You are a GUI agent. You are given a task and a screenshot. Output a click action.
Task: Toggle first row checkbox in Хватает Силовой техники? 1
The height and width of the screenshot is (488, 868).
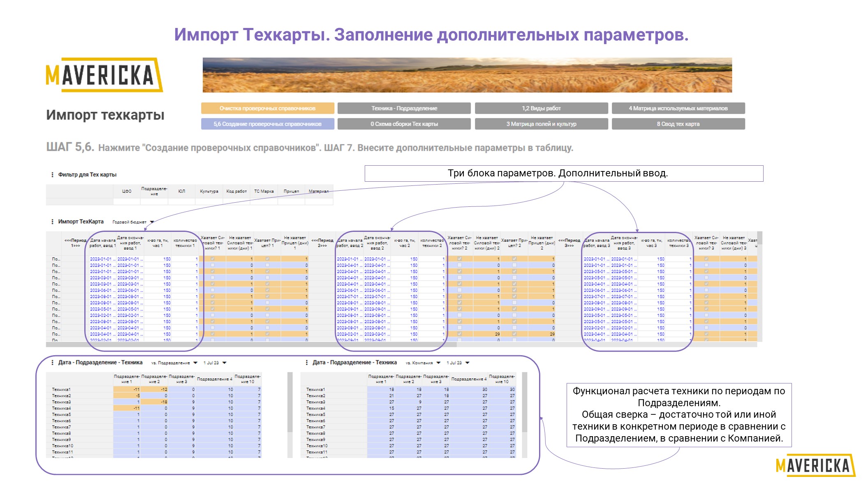pyautogui.click(x=213, y=259)
